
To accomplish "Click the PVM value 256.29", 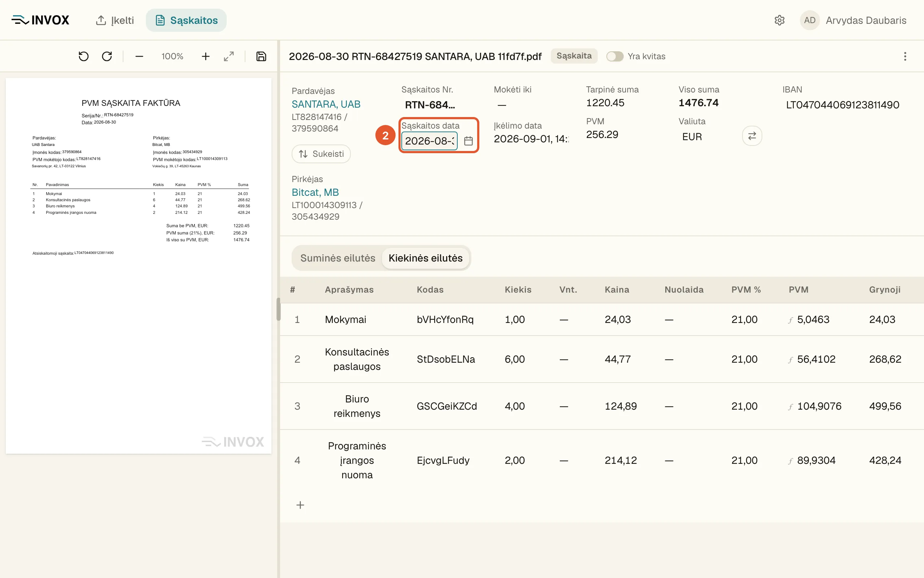I will (x=602, y=134).
